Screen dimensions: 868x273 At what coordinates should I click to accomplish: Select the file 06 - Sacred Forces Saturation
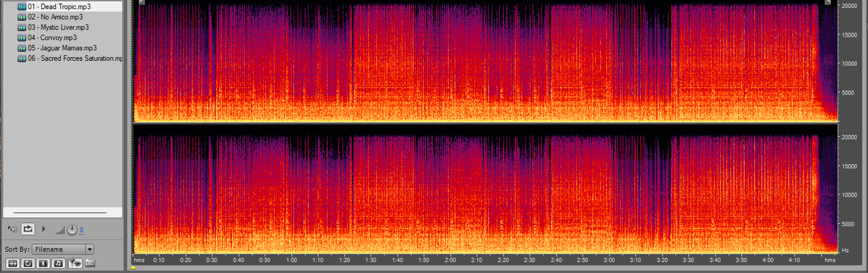pyautogui.click(x=75, y=59)
